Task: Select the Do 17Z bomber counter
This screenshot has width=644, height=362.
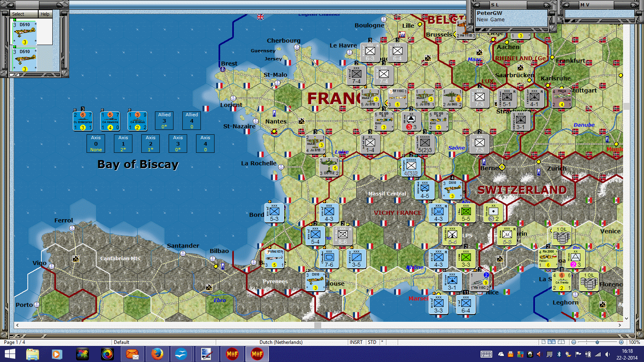Action: pyautogui.click(x=329, y=167)
